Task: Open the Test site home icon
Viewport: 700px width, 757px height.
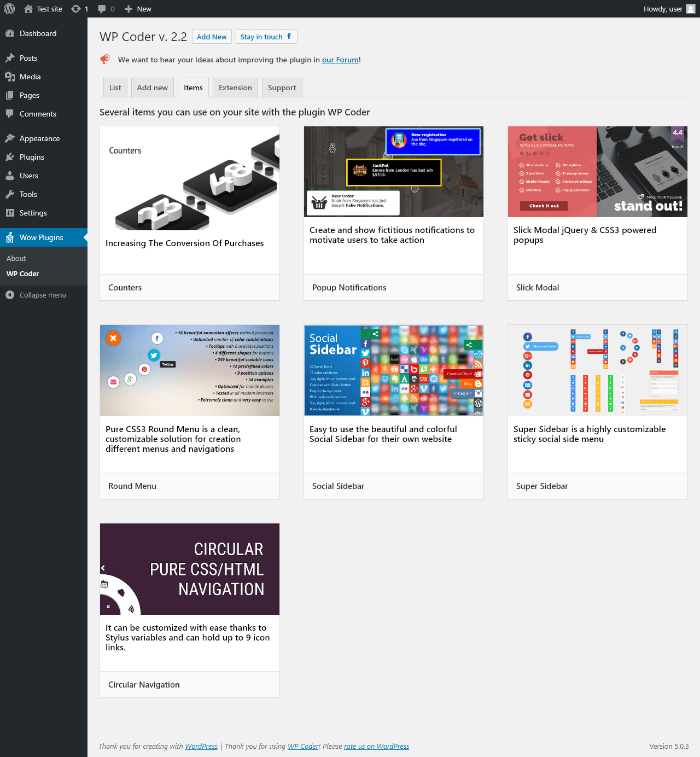Action: pyautogui.click(x=28, y=9)
